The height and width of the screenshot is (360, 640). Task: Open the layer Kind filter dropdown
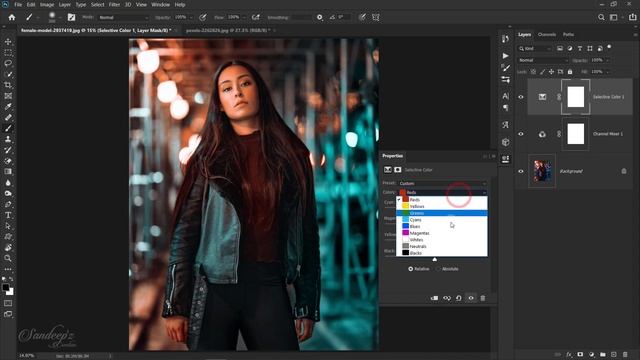(535, 49)
